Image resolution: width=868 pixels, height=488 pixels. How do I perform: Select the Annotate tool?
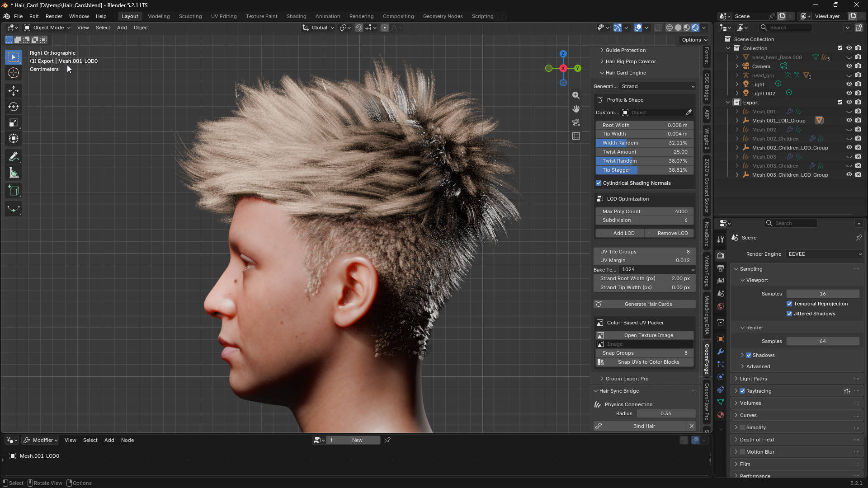[14, 157]
